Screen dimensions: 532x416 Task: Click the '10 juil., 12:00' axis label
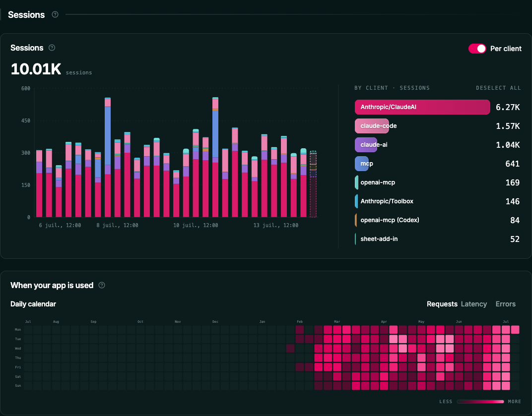(196, 226)
